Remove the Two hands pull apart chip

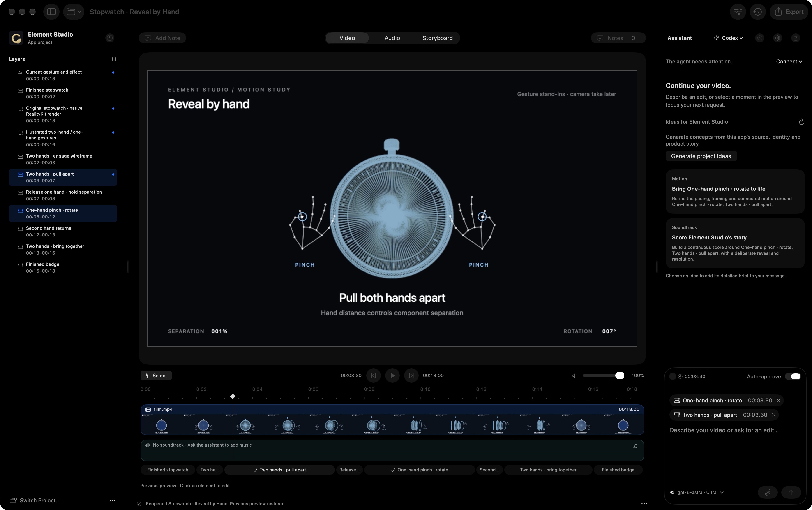click(773, 415)
